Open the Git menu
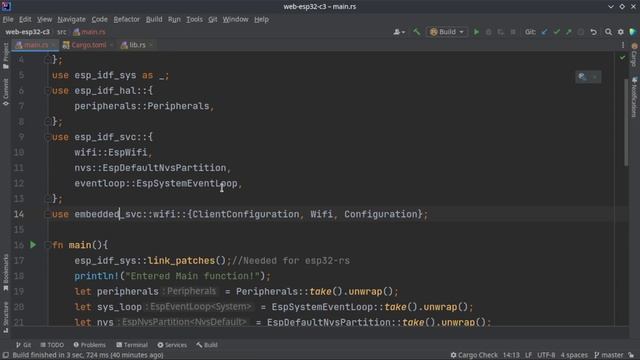 click(213, 19)
